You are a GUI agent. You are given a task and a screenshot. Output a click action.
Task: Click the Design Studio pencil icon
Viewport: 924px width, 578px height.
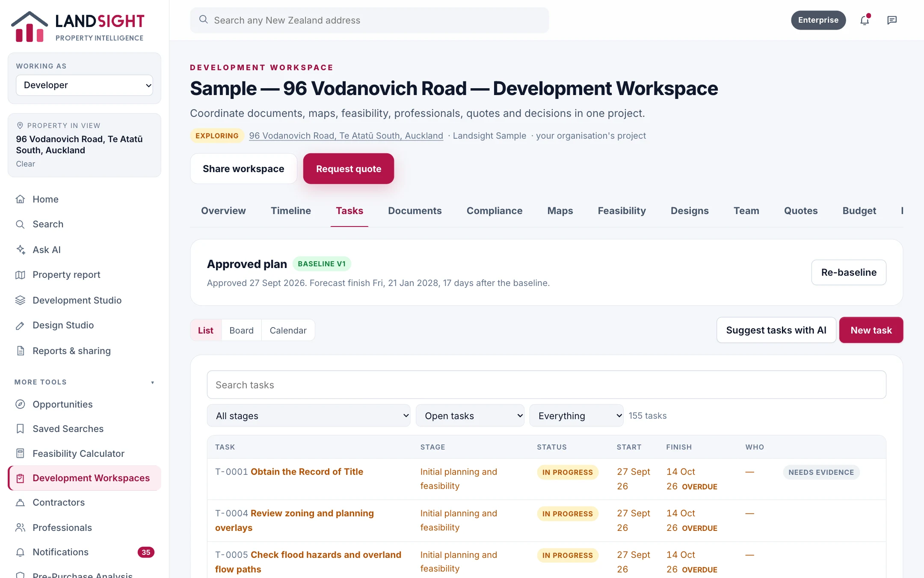coord(20,325)
